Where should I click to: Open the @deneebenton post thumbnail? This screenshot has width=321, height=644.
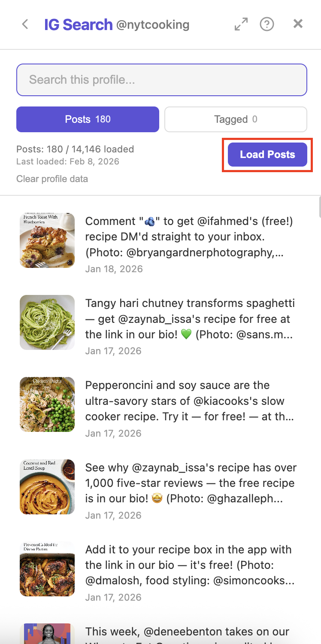tap(47, 634)
